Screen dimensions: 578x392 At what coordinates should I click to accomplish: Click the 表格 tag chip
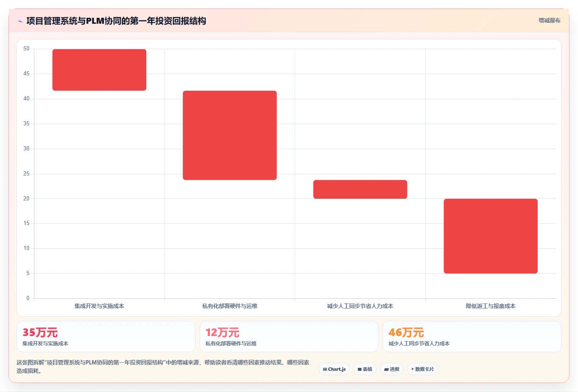pos(365,369)
